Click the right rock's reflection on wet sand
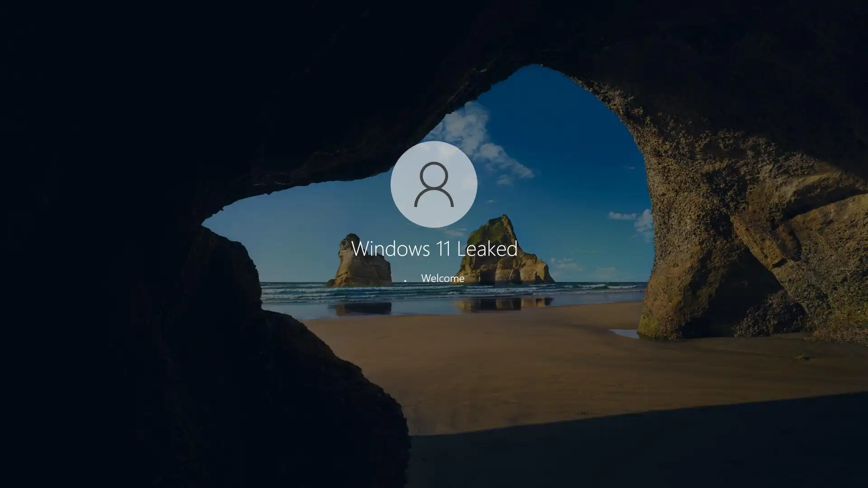This screenshot has height=488, width=868. point(502,305)
